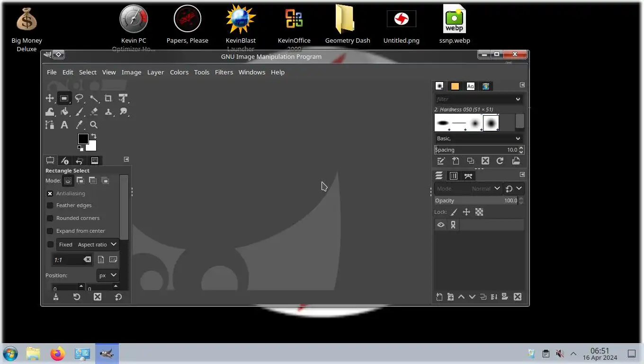Enable the Fixed aspect ratio checkbox
Screen dimensions: 644x364
pyautogui.click(x=50, y=245)
